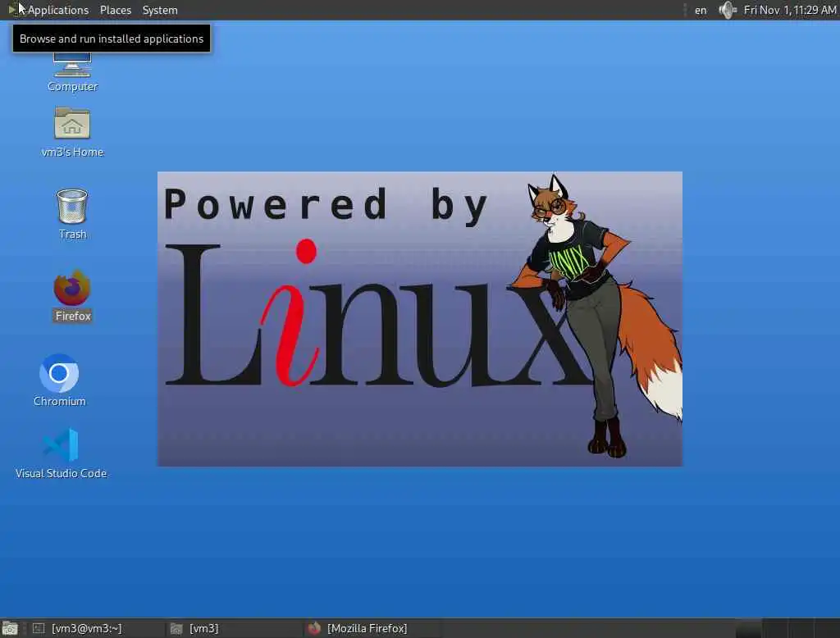Click the Firefox icon on the Mozilla Firefox taskbar entry
The height and width of the screenshot is (638, 840).
pyautogui.click(x=314, y=628)
